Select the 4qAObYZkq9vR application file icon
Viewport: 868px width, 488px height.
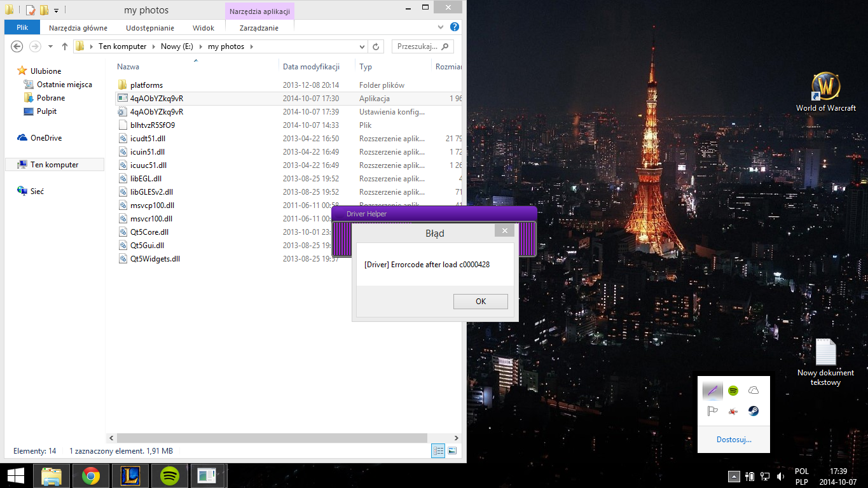(x=123, y=99)
